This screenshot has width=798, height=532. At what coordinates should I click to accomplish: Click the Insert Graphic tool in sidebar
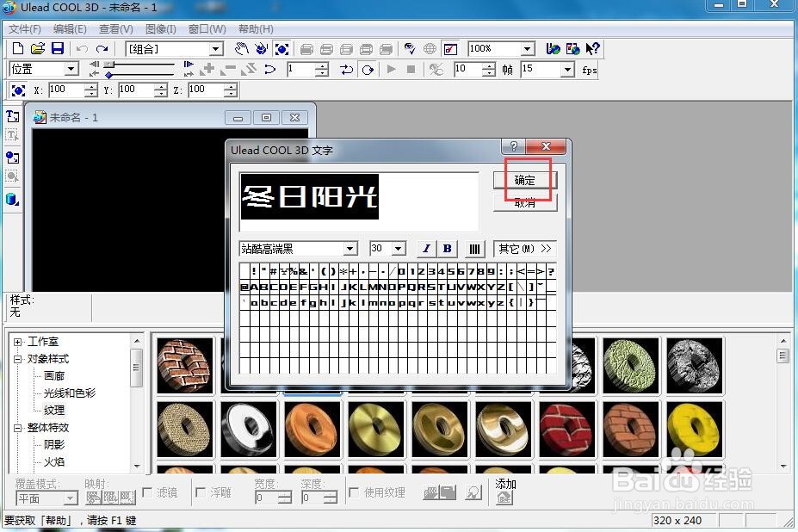click(x=13, y=158)
